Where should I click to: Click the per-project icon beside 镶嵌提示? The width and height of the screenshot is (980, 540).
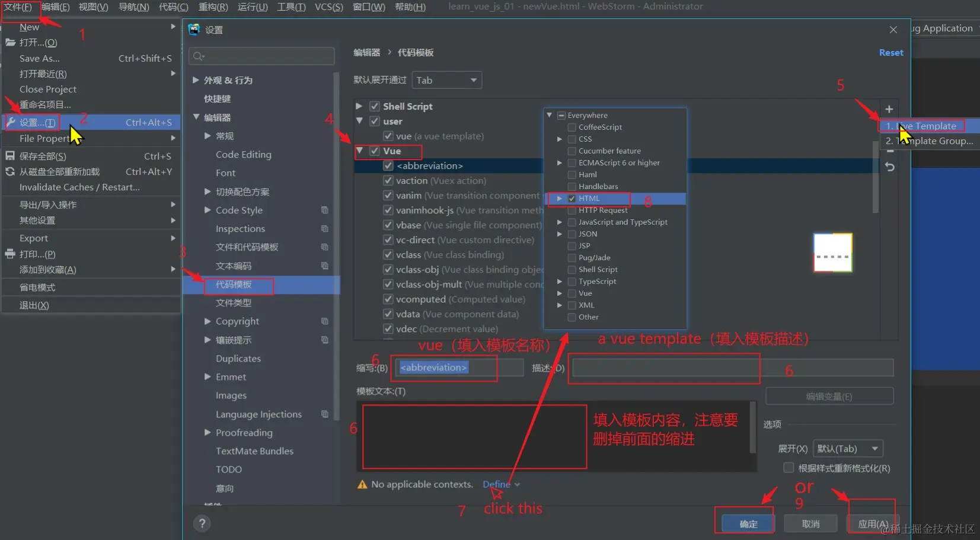click(x=325, y=340)
